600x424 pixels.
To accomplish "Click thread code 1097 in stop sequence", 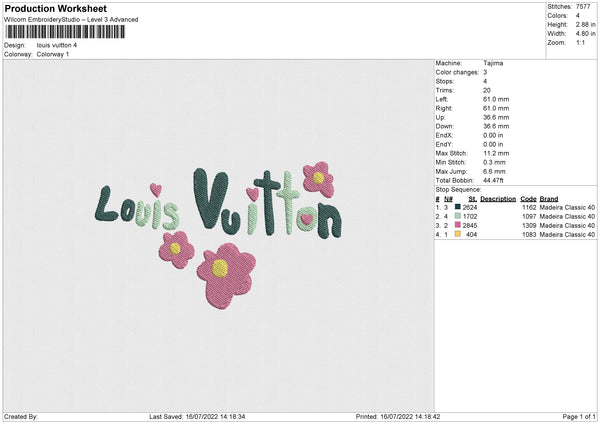I will (529, 217).
